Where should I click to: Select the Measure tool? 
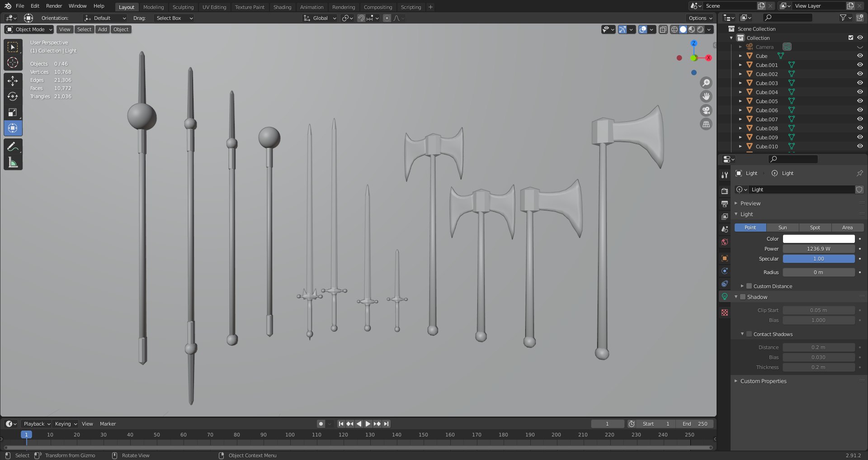coord(13,162)
